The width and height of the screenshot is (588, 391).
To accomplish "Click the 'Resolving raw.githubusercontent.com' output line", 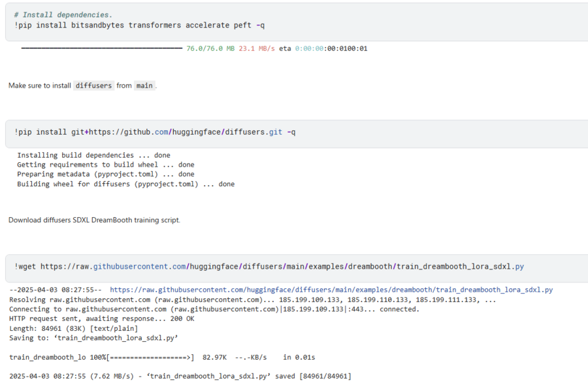I will click(252, 299).
